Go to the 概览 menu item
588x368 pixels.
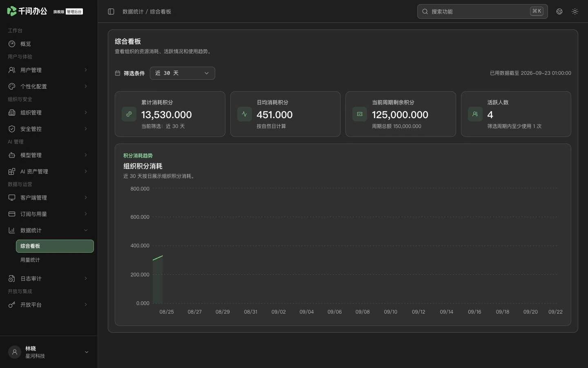pyautogui.click(x=49, y=44)
